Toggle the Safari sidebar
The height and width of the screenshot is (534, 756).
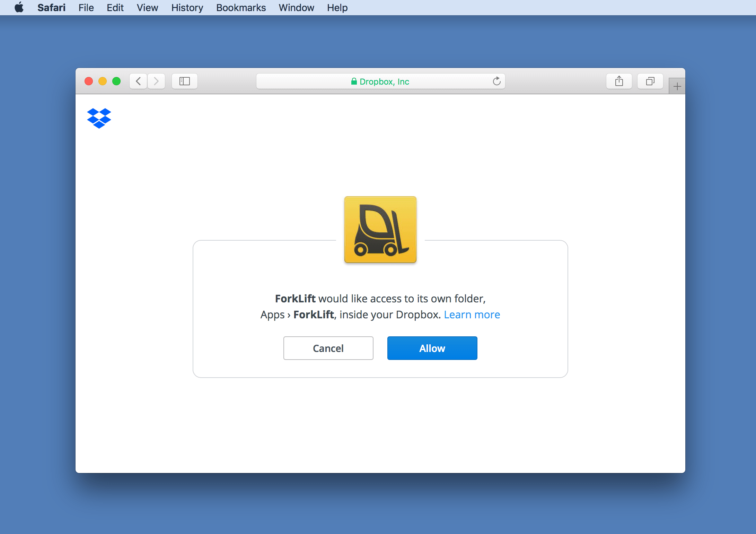(x=184, y=81)
